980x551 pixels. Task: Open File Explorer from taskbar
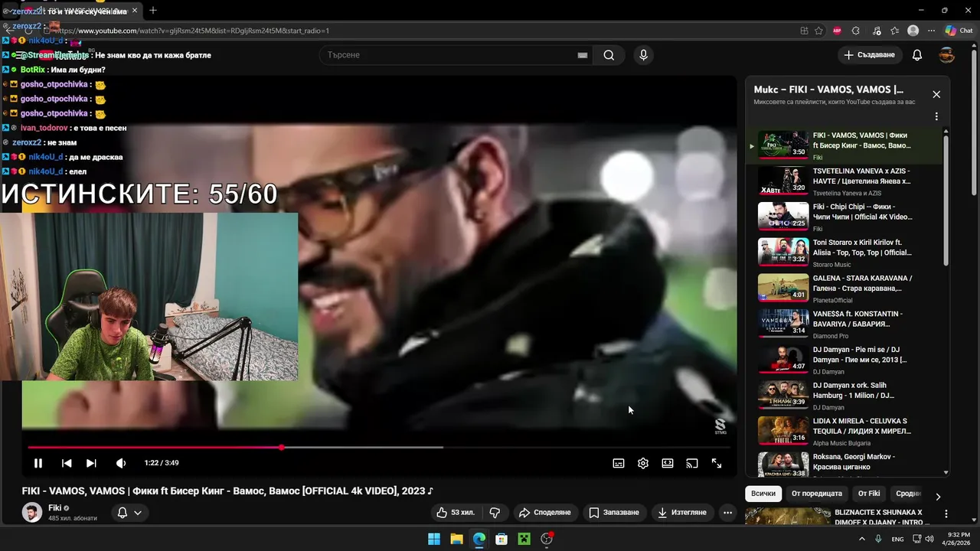point(456,539)
